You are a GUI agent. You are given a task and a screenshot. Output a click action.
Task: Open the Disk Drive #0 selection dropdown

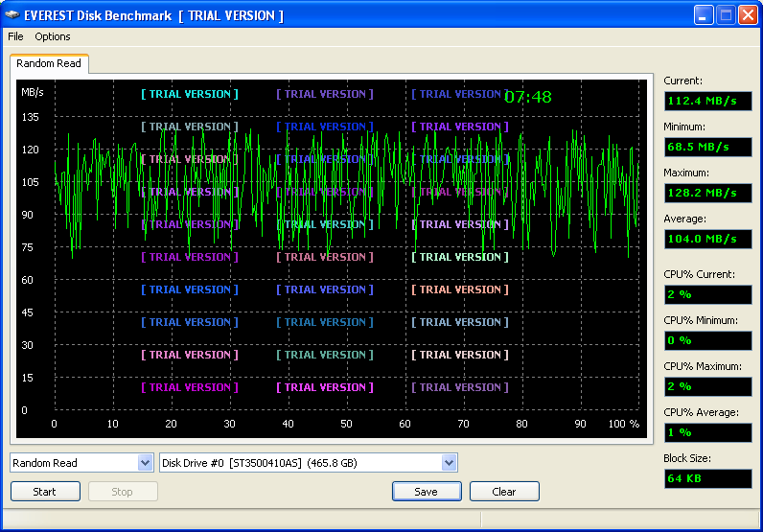[x=449, y=463]
